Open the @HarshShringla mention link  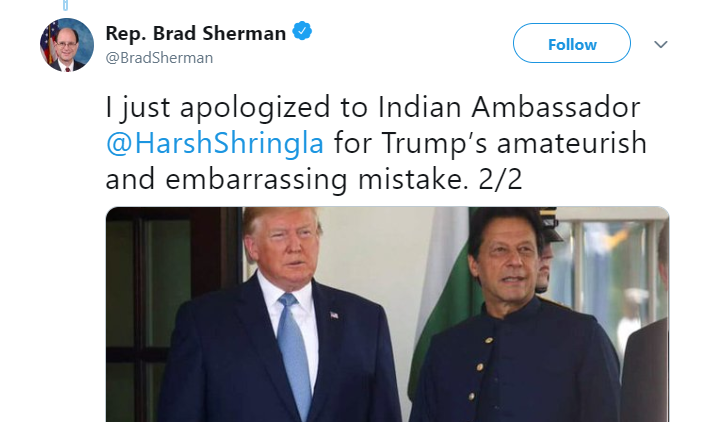tap(215, 143)
